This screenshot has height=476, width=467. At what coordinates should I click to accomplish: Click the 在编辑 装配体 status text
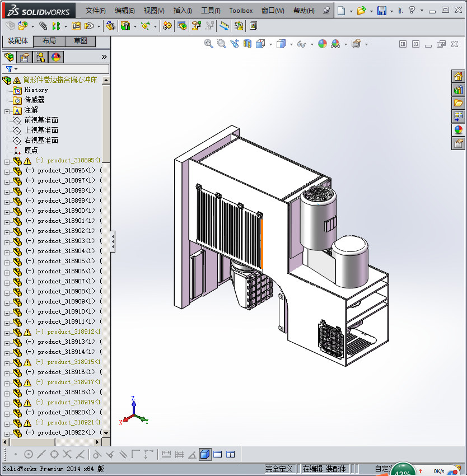(324, 469)
